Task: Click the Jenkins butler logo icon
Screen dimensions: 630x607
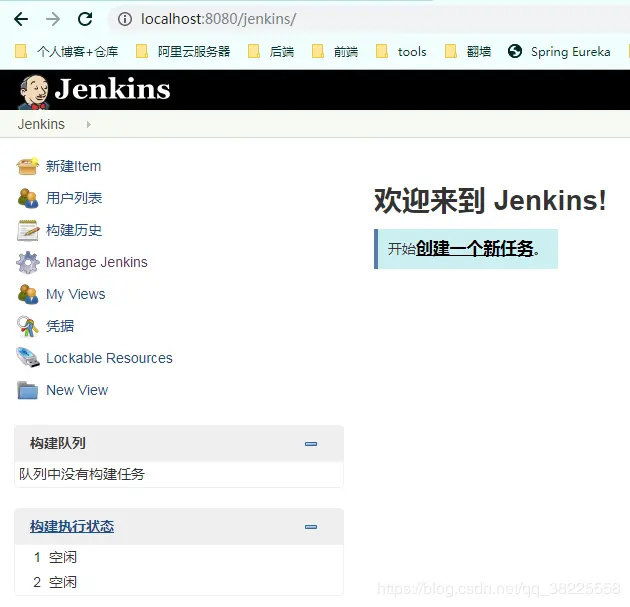Action: [34, 92]
